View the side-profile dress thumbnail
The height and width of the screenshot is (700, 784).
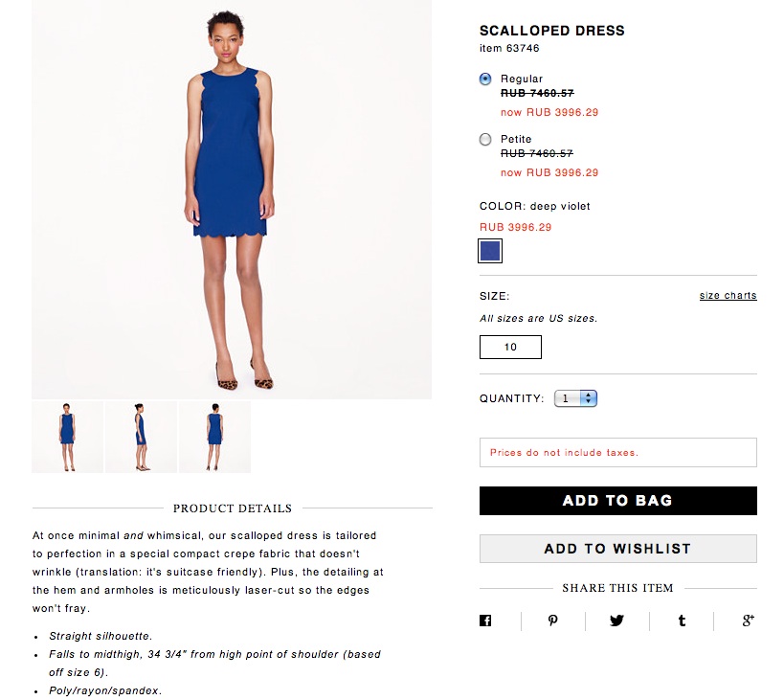click(x=141, y=437)
